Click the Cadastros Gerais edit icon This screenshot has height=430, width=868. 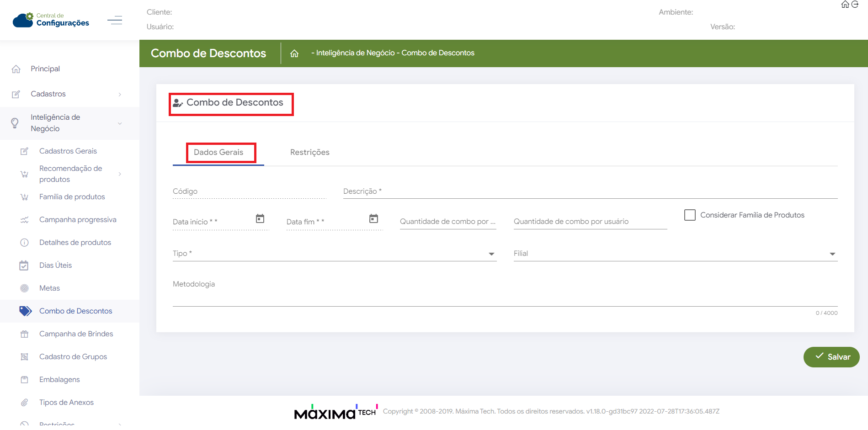[x=24, y=151]
